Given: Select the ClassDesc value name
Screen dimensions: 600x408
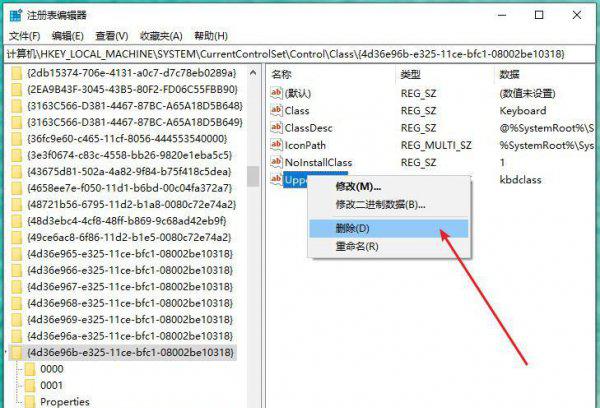Looking at the screenshot, I should tap(308, 128).
